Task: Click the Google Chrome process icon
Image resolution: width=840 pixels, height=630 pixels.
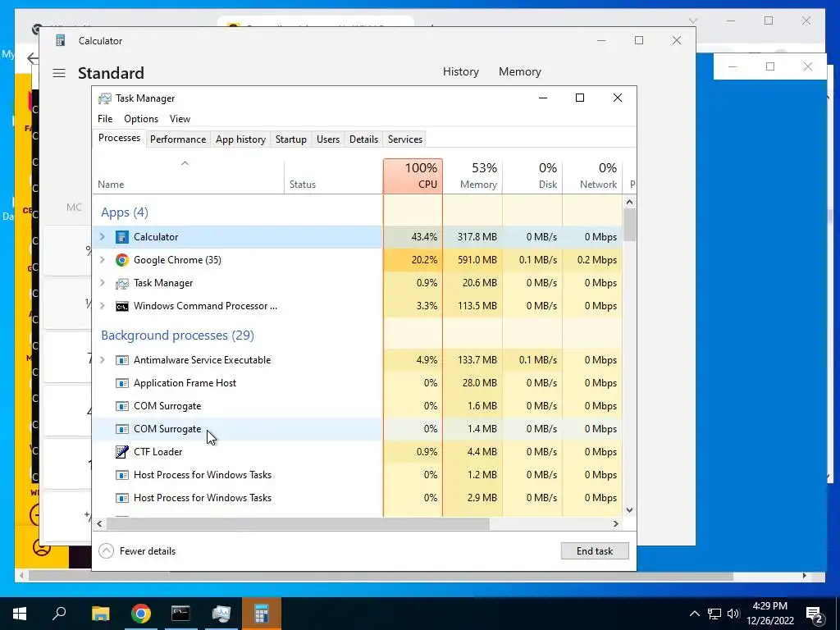Action: click(122, 260)
